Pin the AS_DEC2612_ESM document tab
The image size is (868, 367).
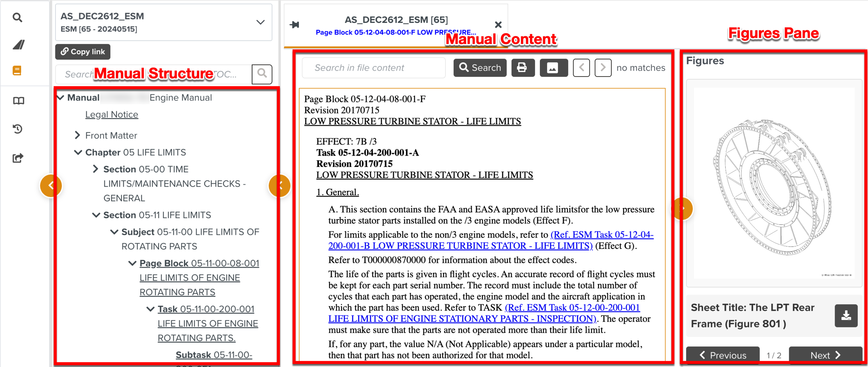click(x=295, y=24)
